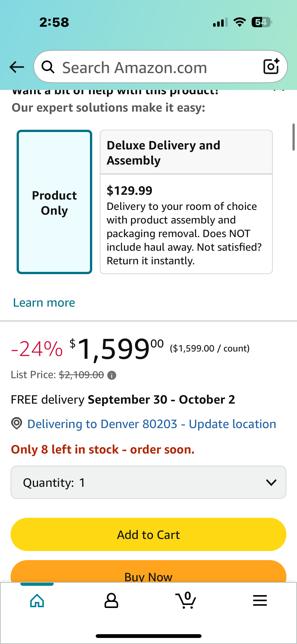
Task: Tap the search magnifier icon
Action: 48,67
